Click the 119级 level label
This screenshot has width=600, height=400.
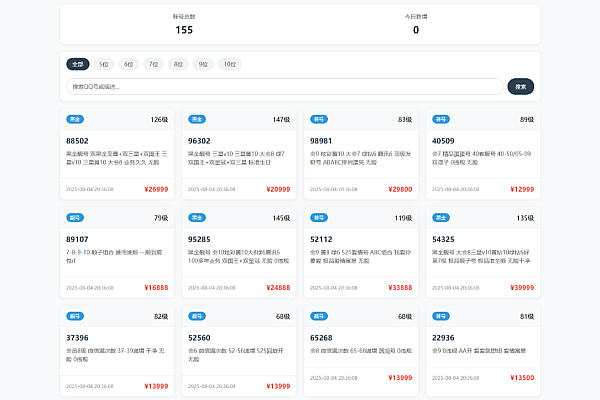click(403, 218)
